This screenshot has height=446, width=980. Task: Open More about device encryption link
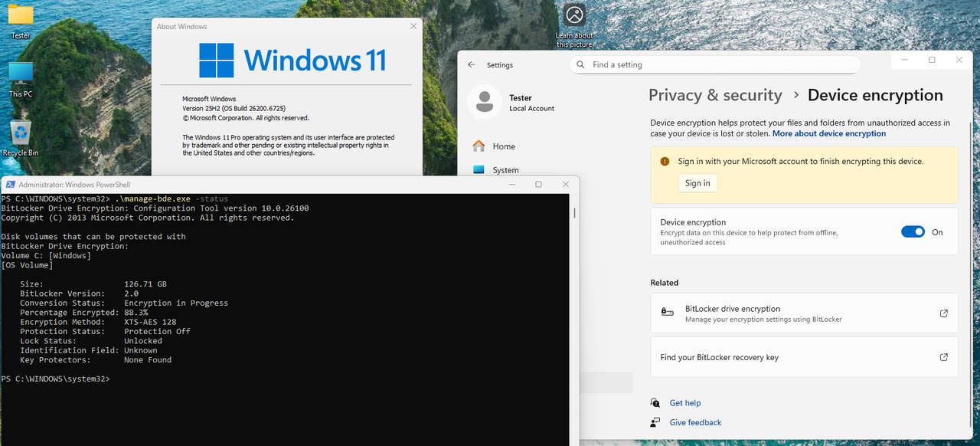click(829, 133)
